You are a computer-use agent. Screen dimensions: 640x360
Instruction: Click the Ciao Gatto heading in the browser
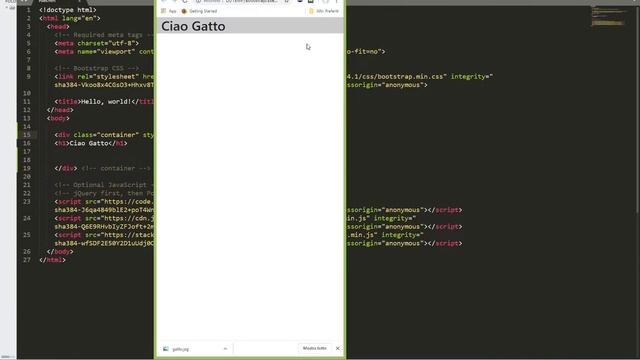click(193, 26)
